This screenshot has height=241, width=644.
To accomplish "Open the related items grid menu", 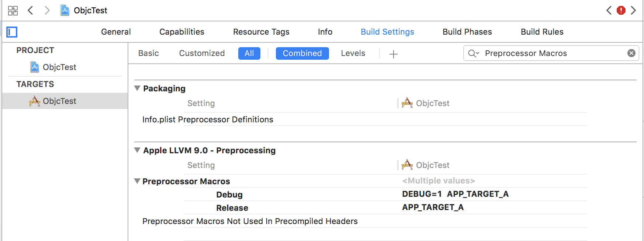I will click(x=13, y=10).
